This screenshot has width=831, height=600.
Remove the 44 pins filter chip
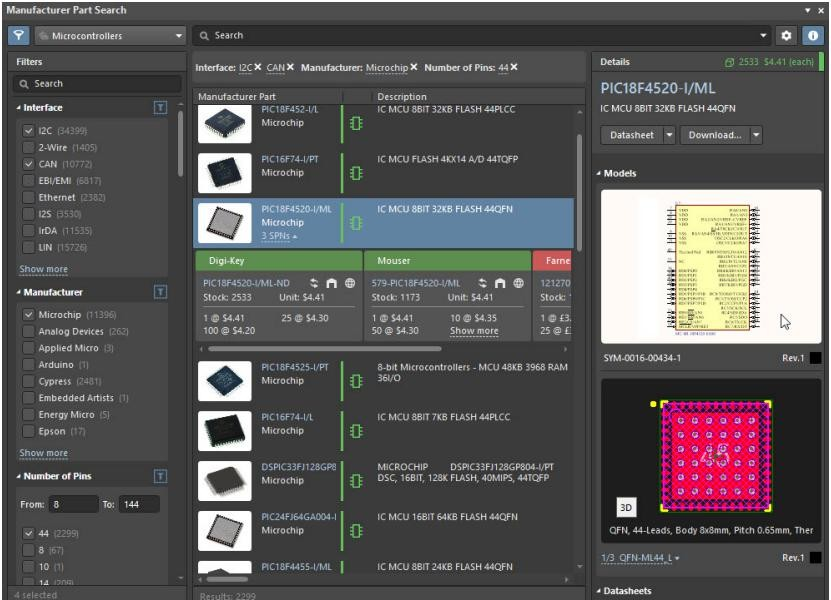coord(514,67)
